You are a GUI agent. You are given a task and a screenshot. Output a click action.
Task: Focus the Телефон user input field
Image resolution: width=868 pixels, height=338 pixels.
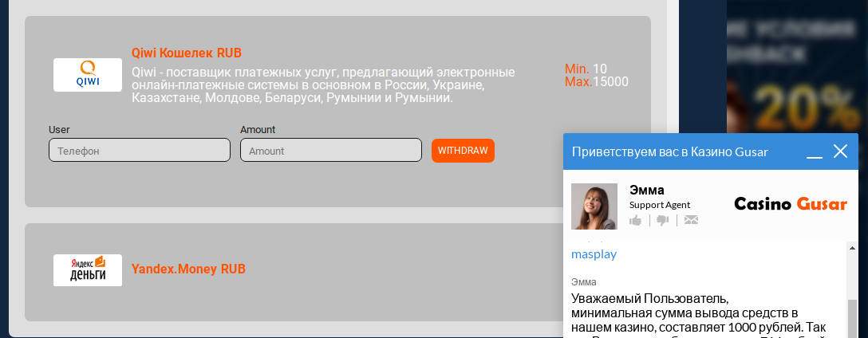click(140, 150)
